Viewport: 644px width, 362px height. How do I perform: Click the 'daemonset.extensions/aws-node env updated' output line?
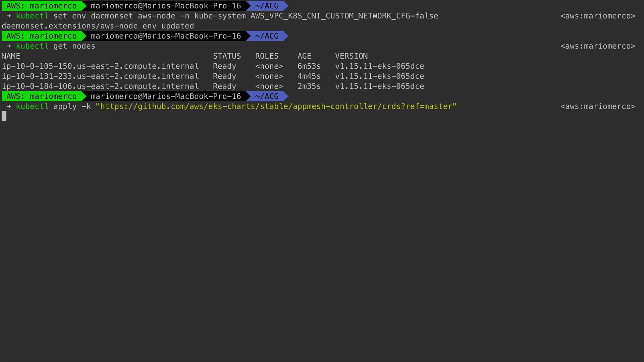(98, 26)
